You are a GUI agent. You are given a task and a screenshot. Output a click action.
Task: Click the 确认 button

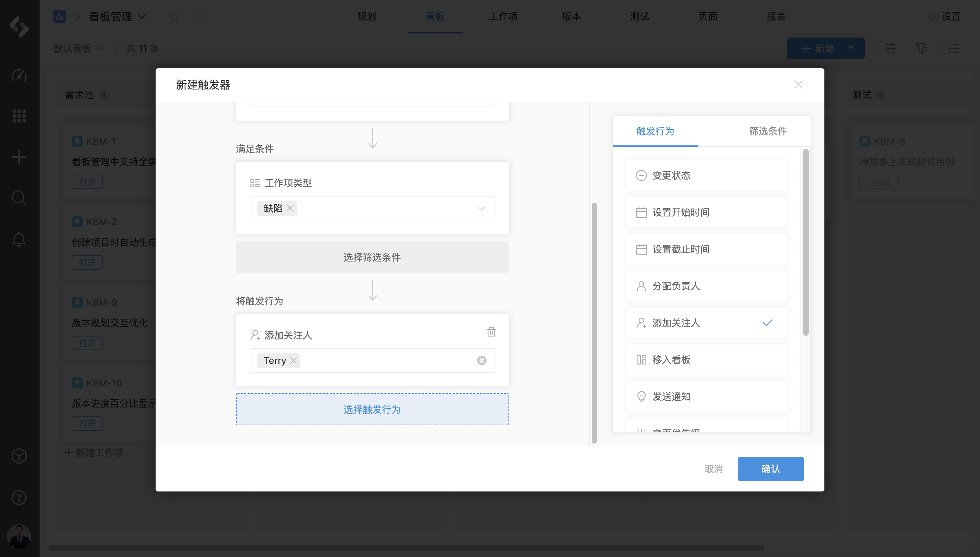770,469
